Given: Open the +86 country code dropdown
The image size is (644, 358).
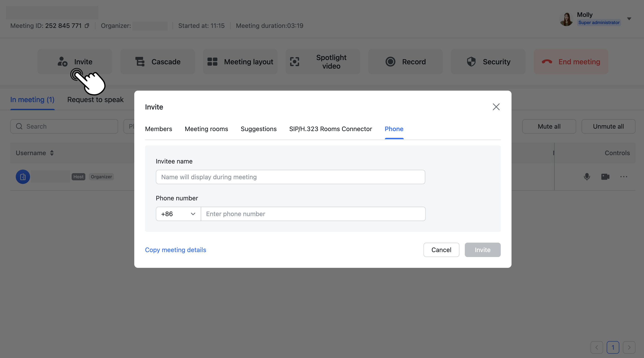Looking at the screenshot, I should (x=178, y=214).
